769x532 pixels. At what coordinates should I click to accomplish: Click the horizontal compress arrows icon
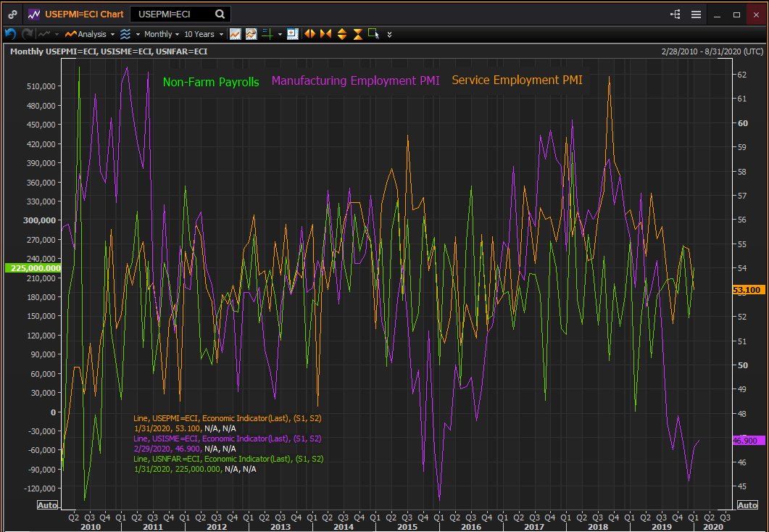pyautogui.click(x=325, y=34)
